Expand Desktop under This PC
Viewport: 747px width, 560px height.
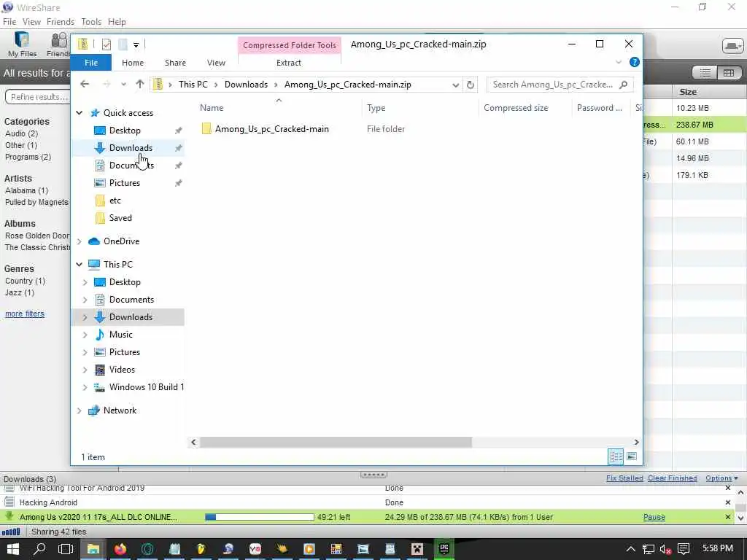coord(85,282)
